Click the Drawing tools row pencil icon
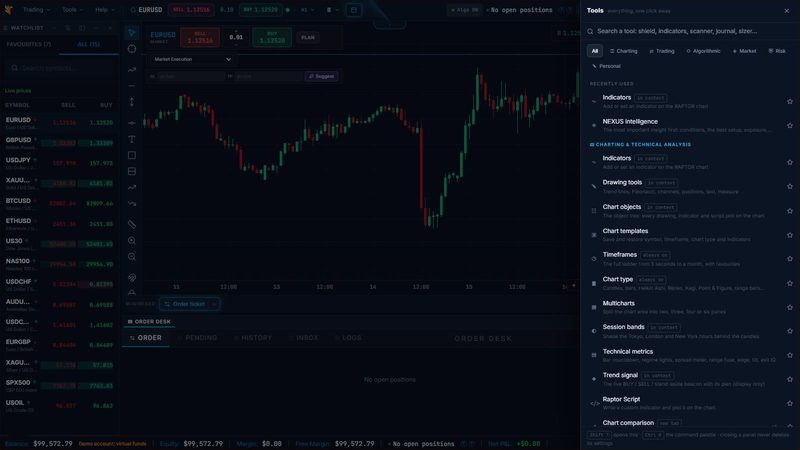 594,186
